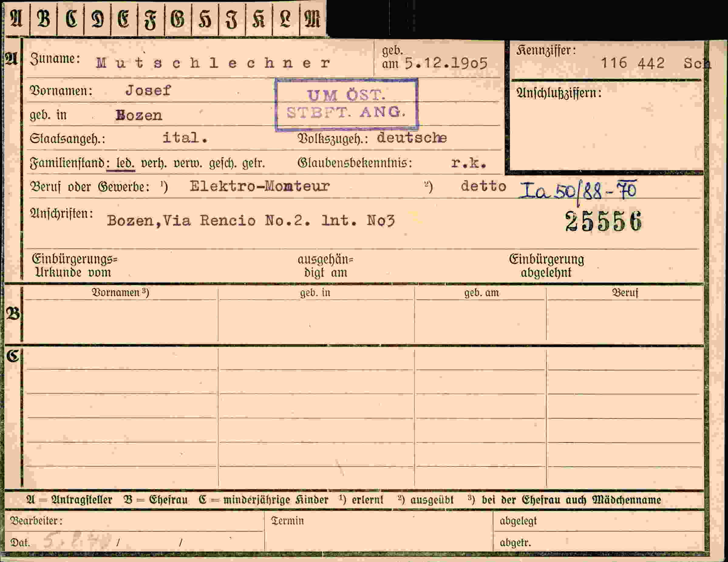Click marital status option 'getr.'
This screenshot has width=728, height=562.
click(x=253, y=163)
